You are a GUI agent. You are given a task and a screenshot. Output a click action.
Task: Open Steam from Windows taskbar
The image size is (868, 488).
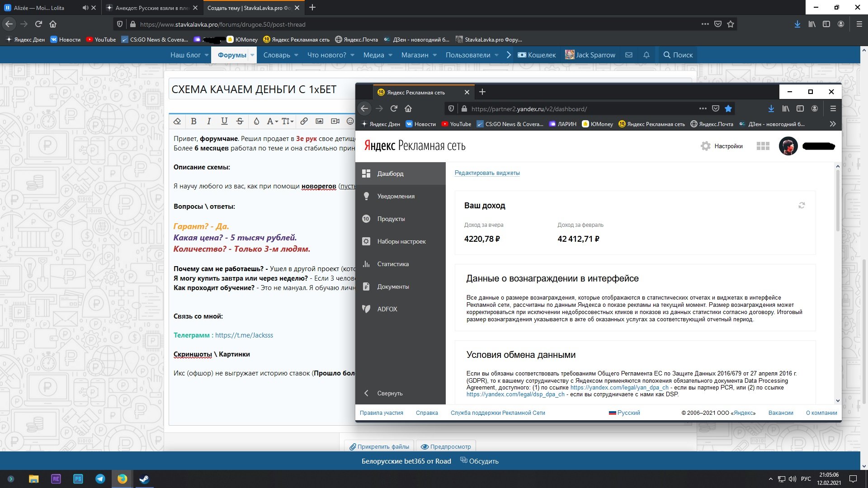(x=144, y=479)
